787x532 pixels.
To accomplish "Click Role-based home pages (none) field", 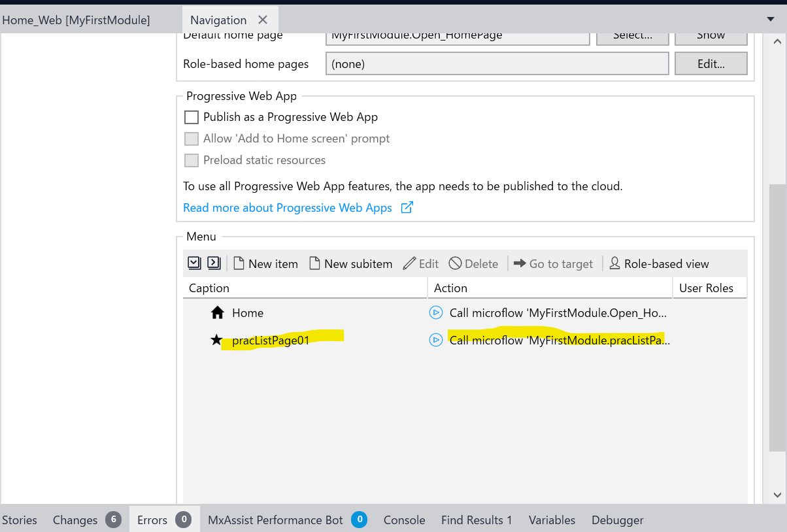I will (497, 64).
